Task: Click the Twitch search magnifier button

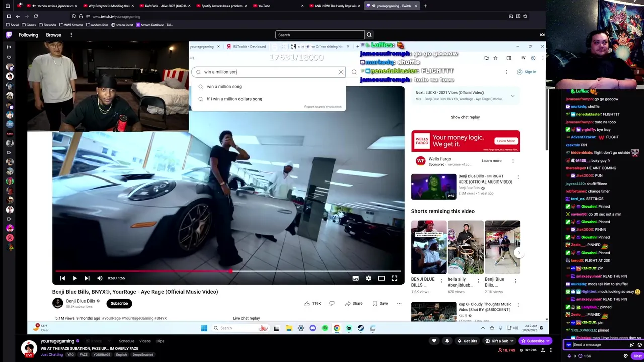Action: (369, 35)
